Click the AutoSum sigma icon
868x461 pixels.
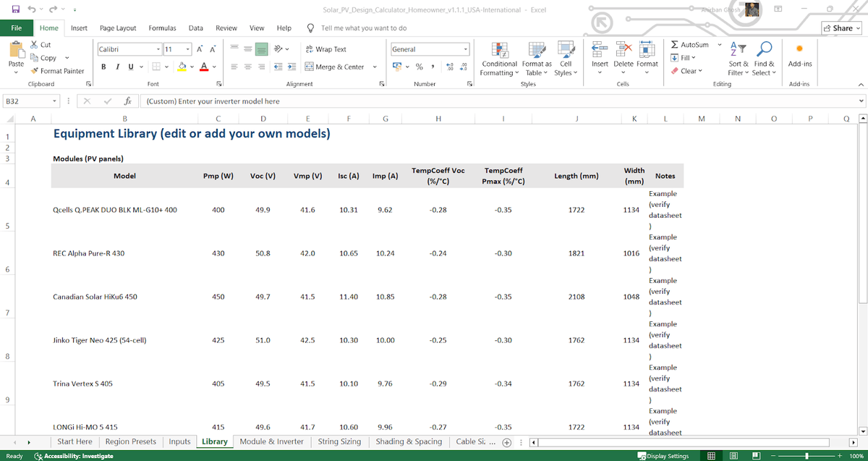(675, 45)
